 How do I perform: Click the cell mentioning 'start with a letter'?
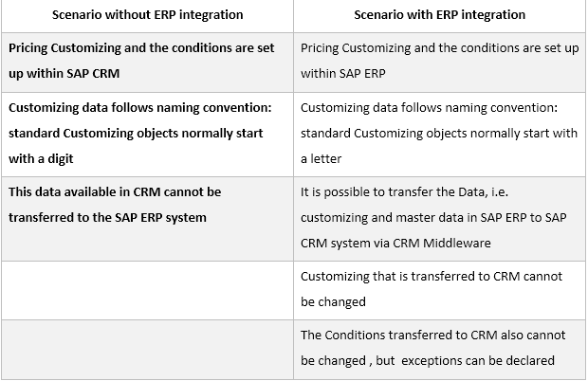[x=439, y=135]
